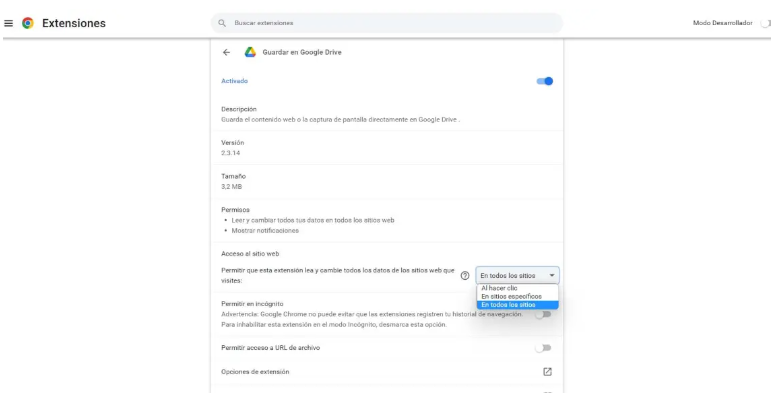This screenshot has height=413, width=778.
Task: Click the search magnifier icon
Action: (222, 23)
